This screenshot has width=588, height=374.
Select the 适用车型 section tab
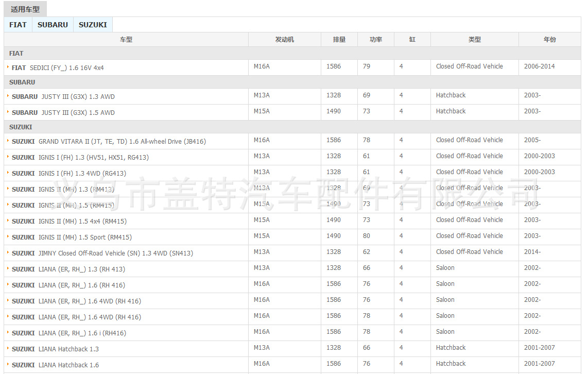point(25,9)
